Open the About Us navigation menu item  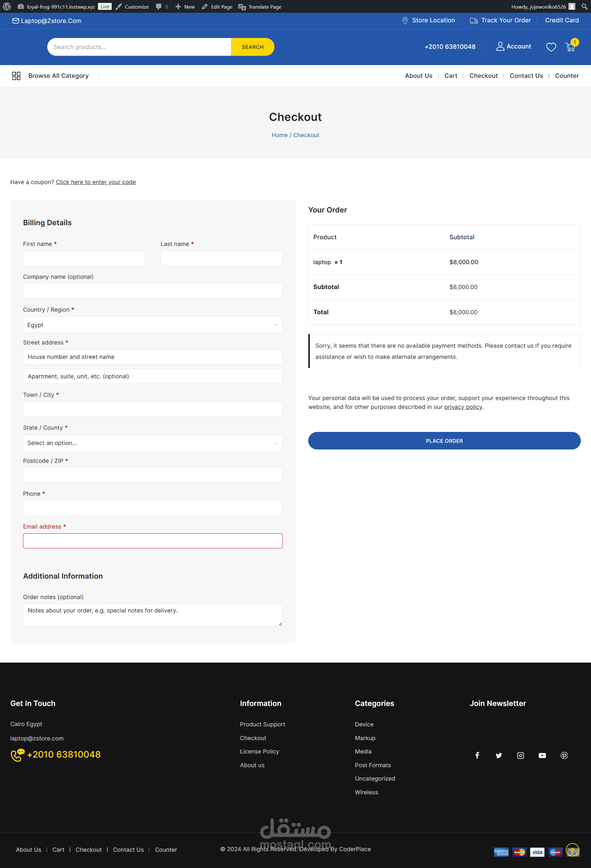click(418, 76)
